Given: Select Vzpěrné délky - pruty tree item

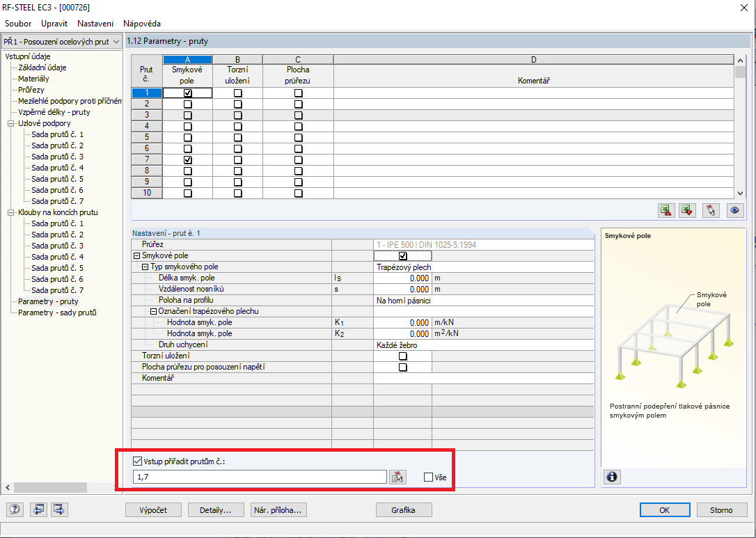Looking at the screenshot, I should pyautogui.click(x=54, y=112).
